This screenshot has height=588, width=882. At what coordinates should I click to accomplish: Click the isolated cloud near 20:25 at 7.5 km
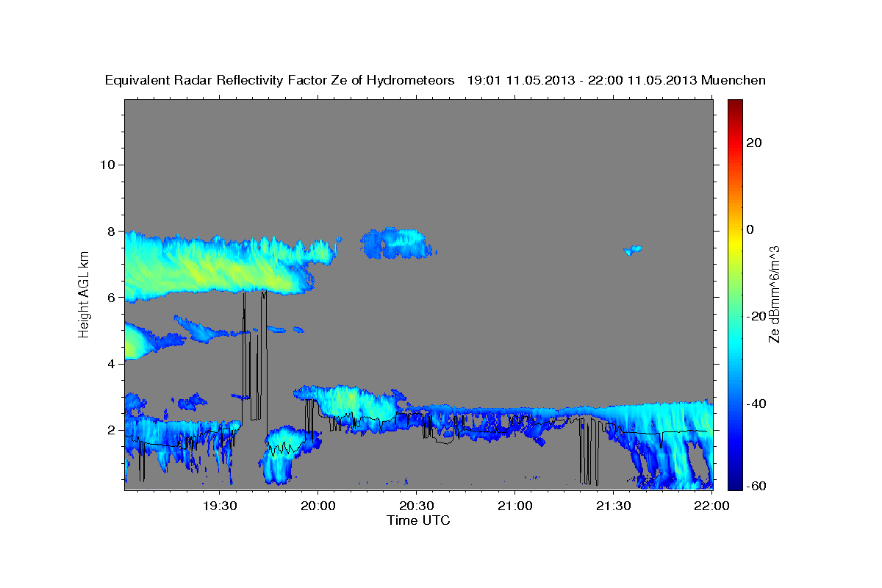click(x=398, y=243)
